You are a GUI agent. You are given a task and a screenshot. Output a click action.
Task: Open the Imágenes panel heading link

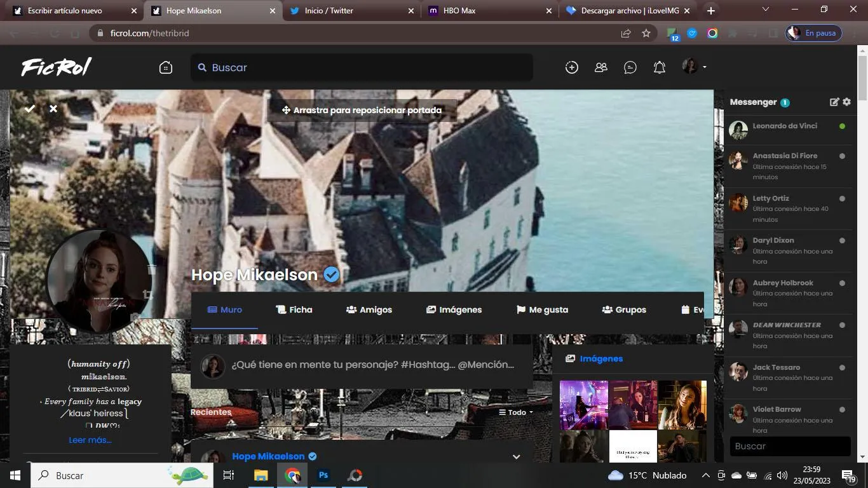pyautogui.click(x=601, y=358)
